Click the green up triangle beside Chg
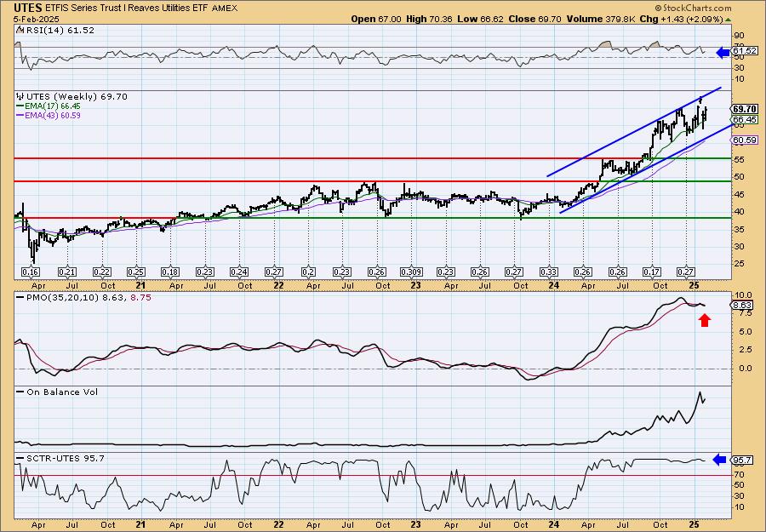766x532 pixels. coord(728,20)
